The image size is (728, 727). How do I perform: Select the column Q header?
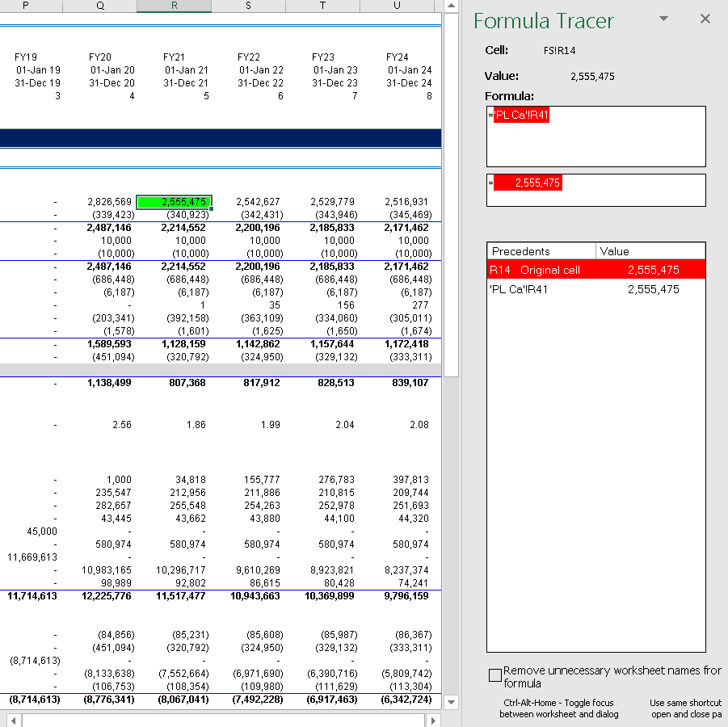click(x=99, y=6)
